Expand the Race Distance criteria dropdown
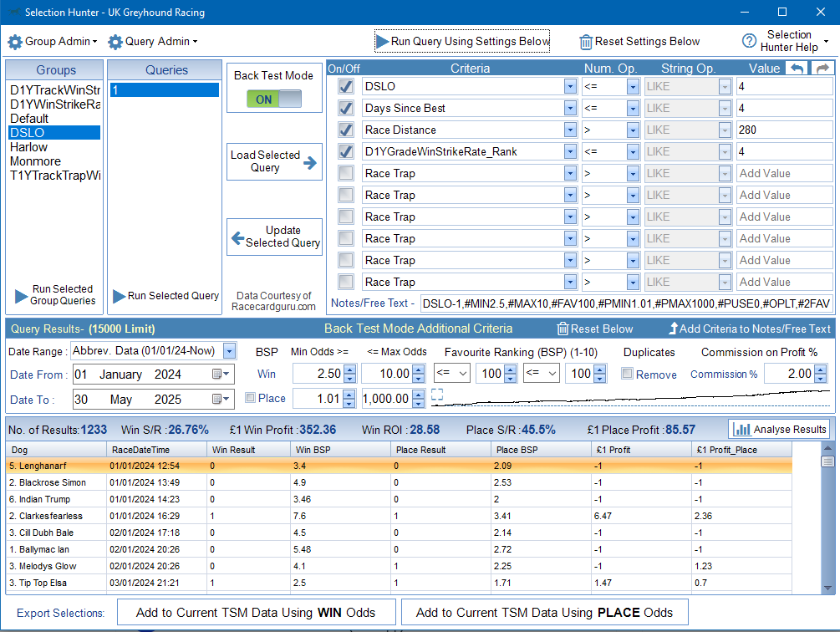 [x=570, y=130]
